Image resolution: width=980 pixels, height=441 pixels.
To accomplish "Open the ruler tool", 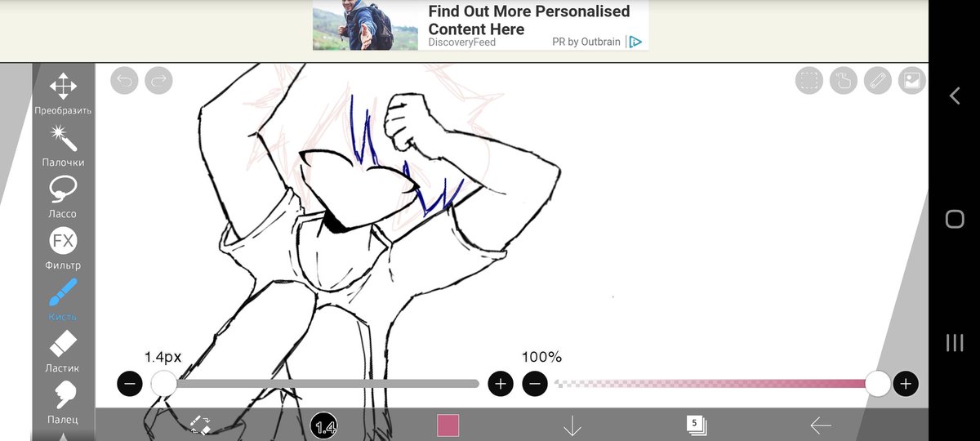I will (878, 80).
